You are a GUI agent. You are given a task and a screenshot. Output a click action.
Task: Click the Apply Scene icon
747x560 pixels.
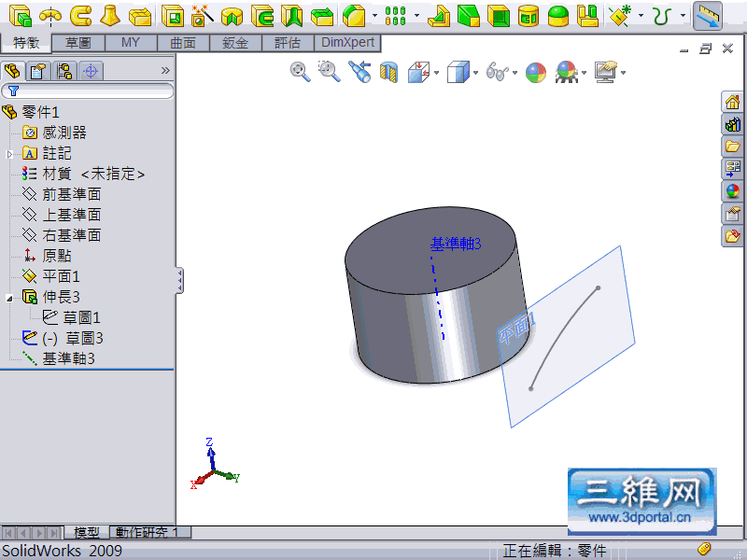pyautogui.click(x=567, y=73)
